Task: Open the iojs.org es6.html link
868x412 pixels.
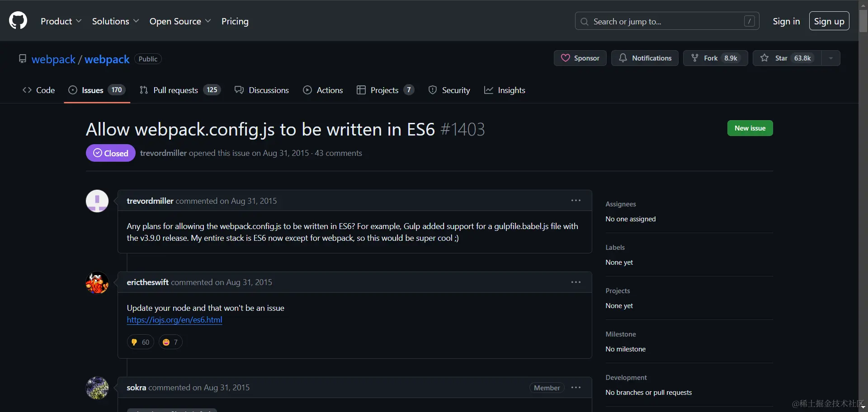Action: pos(175,320)
